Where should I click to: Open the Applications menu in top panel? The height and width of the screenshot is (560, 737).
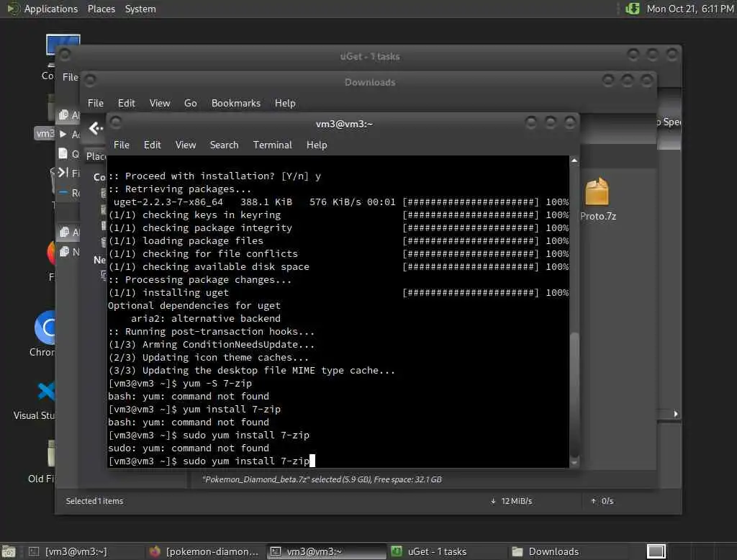(42, 9)
